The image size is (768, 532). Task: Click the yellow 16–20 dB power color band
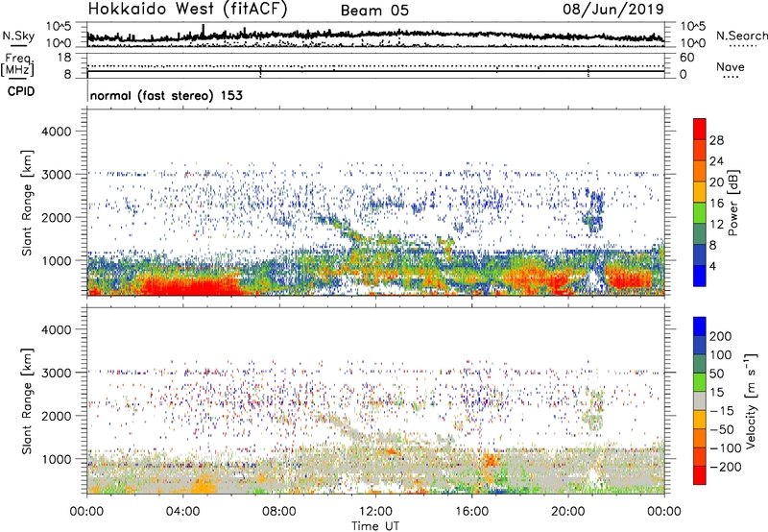tap(700, 192)
